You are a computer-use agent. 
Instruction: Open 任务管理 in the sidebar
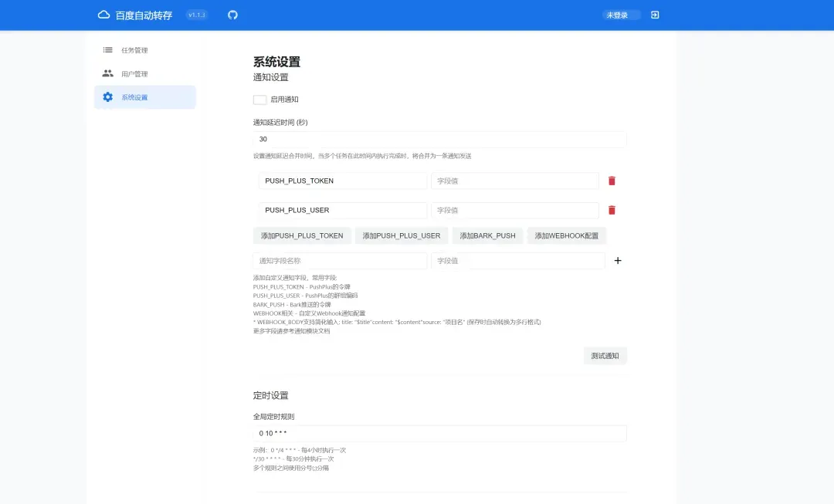(x=134, y=50)
